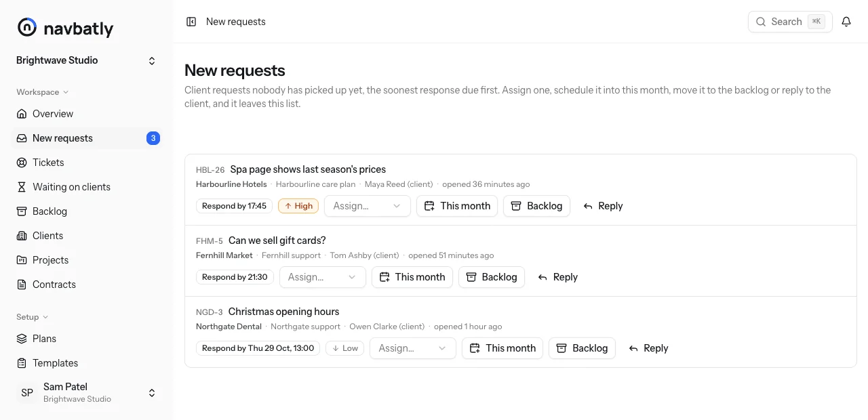Click the Harbourline Hotels client name
The height and width of the screenshot is (420, 868).
click(231, 184)
